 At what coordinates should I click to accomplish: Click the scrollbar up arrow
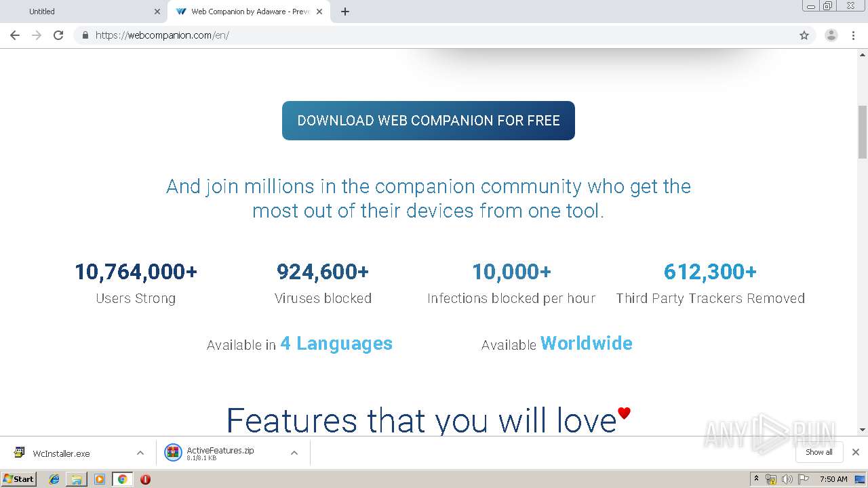click(863, 54)
